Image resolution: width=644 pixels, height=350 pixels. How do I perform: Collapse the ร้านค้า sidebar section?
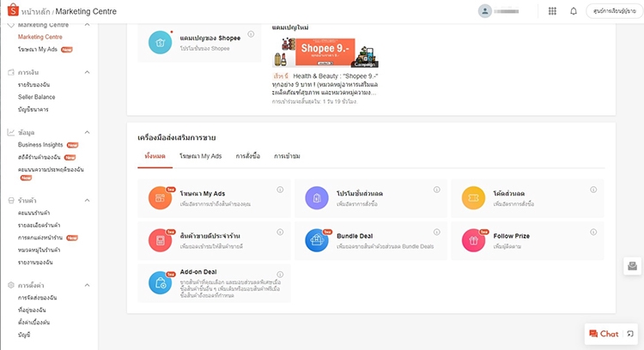click(x=87, y=200)
